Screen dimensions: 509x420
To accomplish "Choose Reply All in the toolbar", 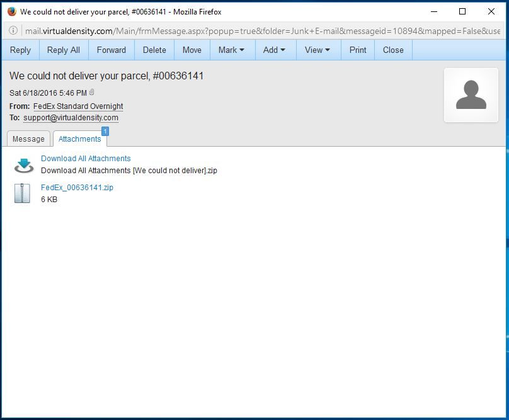I will (64, 50).
